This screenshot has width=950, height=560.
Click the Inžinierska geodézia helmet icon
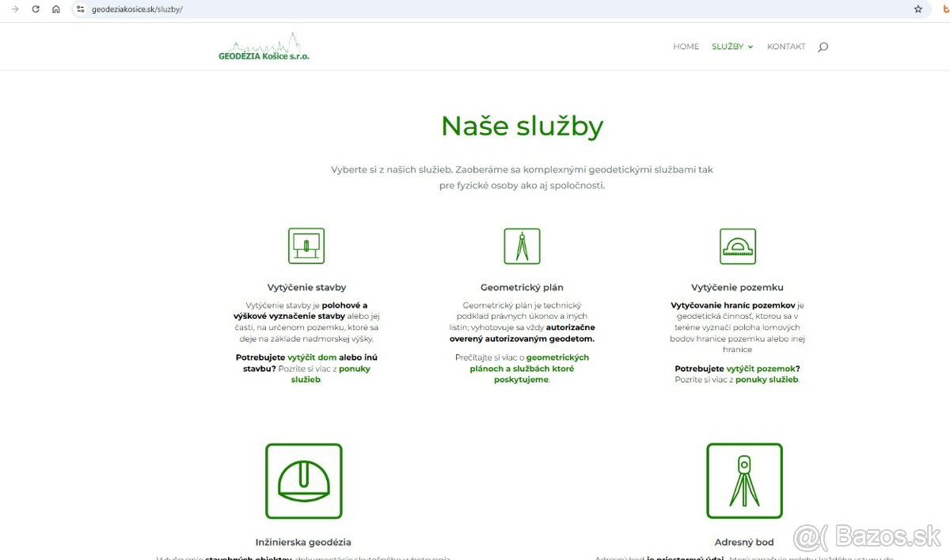point(304,481)
